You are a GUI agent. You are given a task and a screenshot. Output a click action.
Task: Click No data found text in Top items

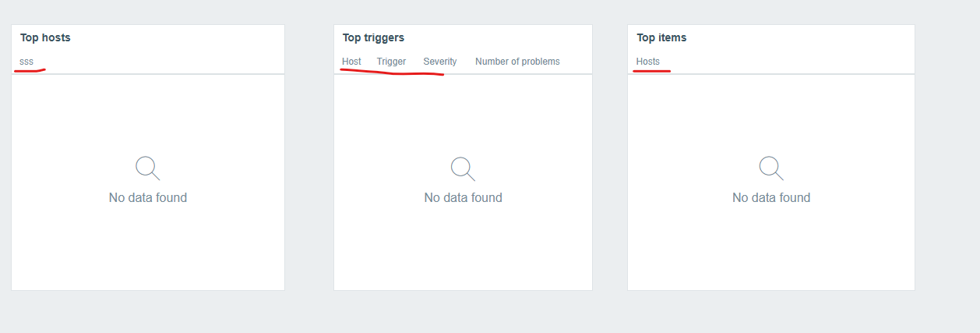click(771, 198)
